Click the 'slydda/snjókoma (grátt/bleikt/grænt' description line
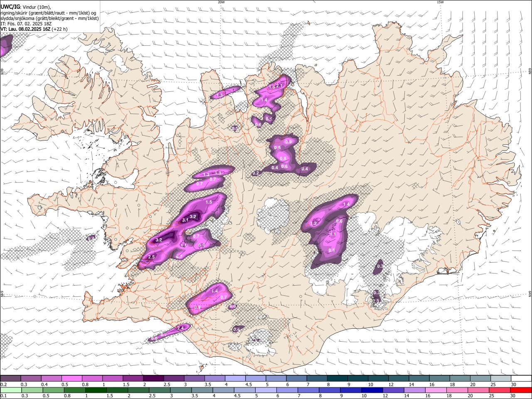The height and width of the screenshot is (399, 532). click(50, 18)
